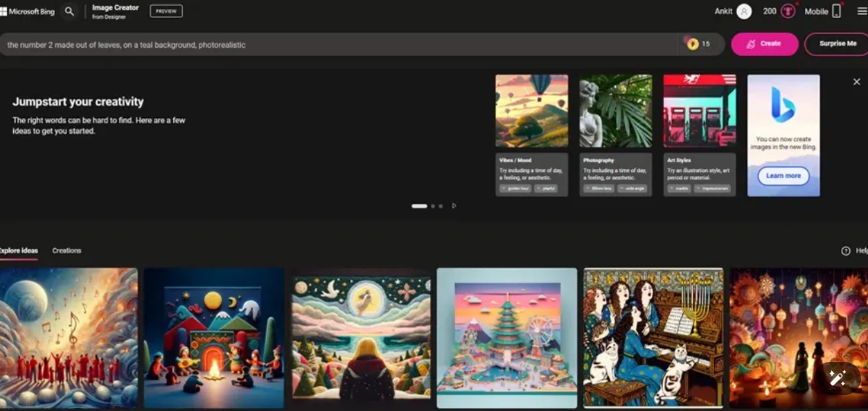The height and width of the screenshot is (411, 868).
Task: Jump to the second carousel page dot
Action: [x=432, y=206]
